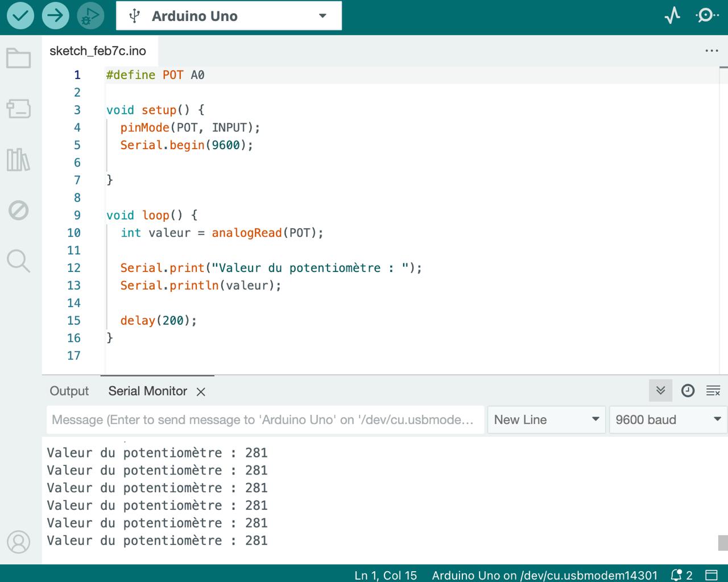728x582 pixels.
Task: Open the Arduino Uno board selector
Action: click(229, 16)
